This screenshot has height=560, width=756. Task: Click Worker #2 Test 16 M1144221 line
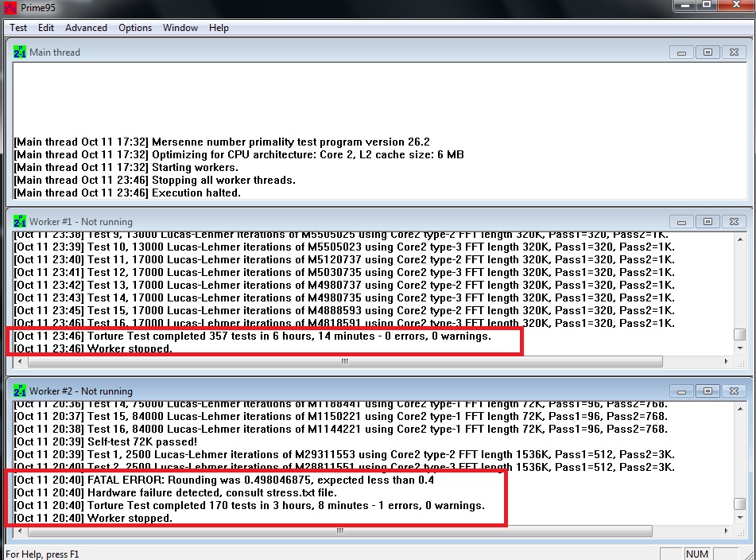point(340,429)
